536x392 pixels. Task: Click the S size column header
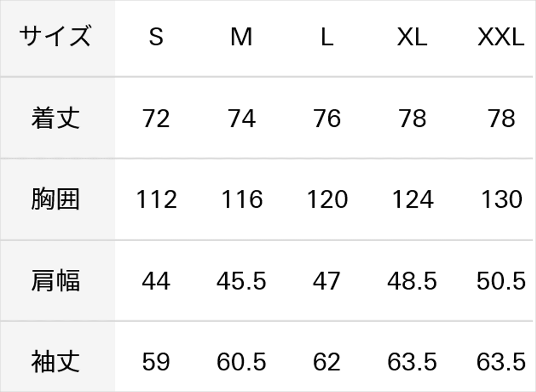[x=156, y=37]
